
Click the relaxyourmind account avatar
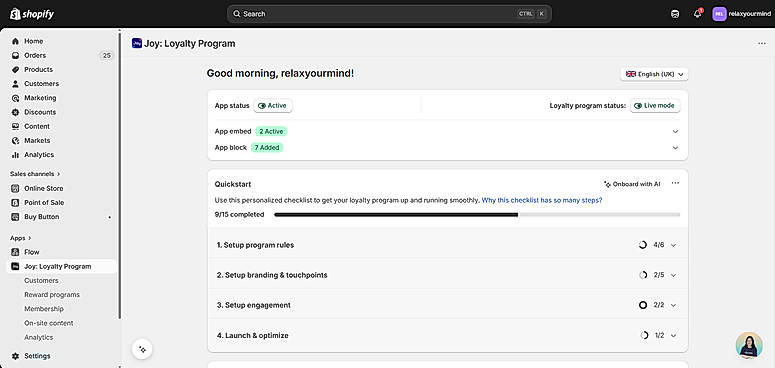click(719, 14)
